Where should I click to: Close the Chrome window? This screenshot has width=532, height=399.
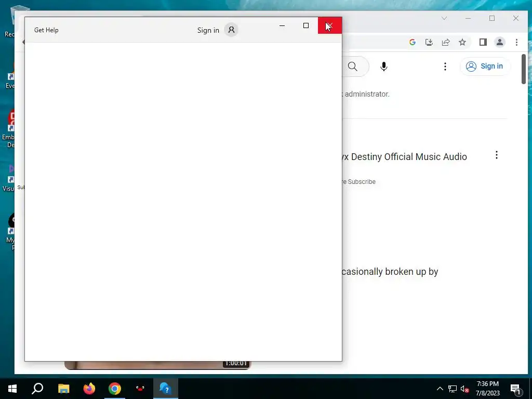[516, 18]
